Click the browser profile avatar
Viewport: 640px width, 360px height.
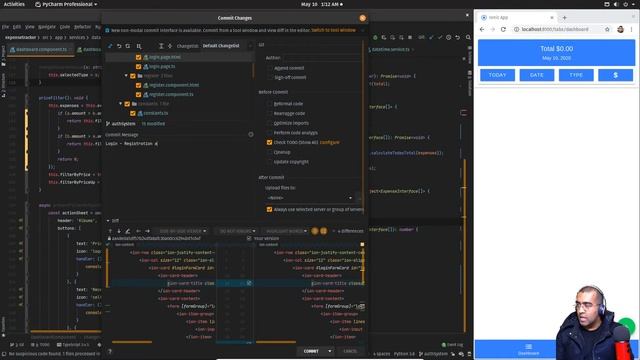click(620, 29)
